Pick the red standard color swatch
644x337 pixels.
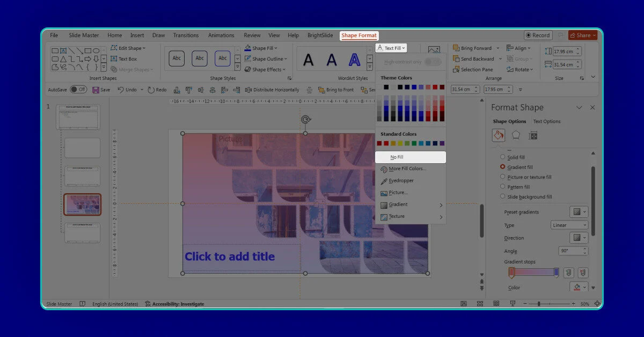(x=386, y=143)
